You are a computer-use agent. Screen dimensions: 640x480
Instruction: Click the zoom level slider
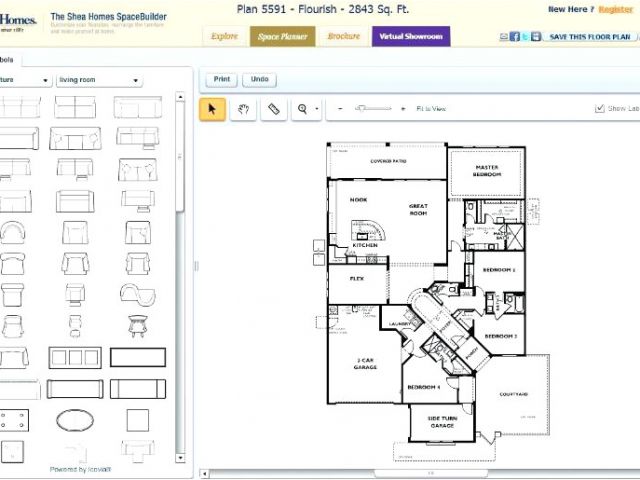[372, 109]
